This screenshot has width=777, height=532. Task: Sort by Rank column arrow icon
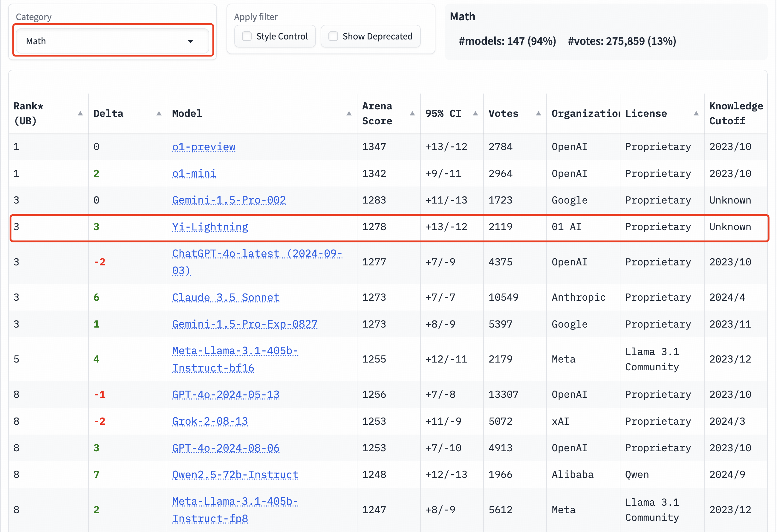(x=80, y=114)
